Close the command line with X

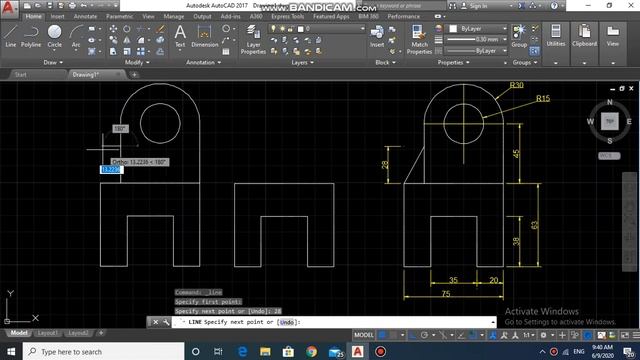coord(156,322)
